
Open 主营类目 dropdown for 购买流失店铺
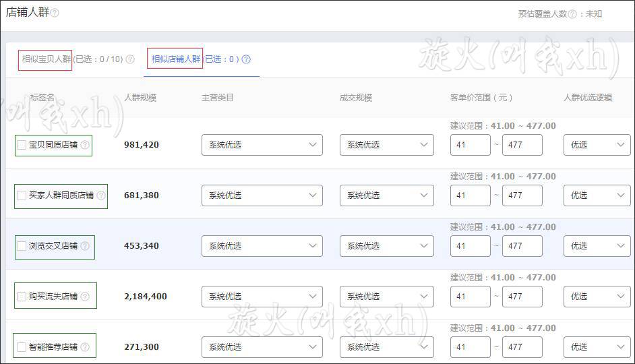[x=262, y=297]
